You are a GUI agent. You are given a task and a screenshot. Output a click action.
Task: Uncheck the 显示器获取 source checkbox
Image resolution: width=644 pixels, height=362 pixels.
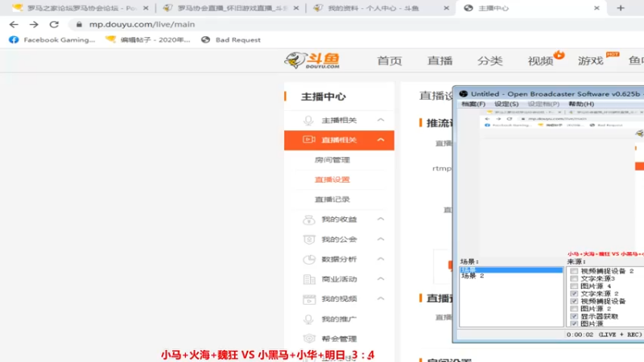click(x=574, y=316)
